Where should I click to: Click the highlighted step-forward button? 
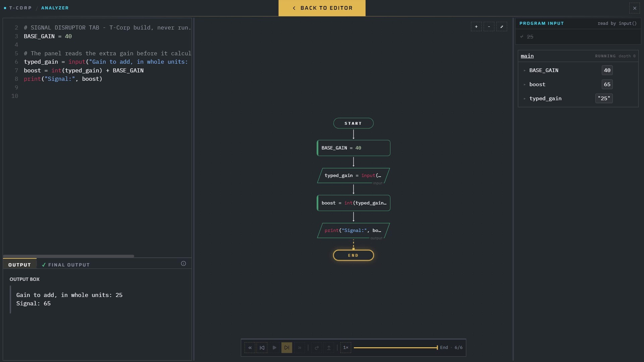(287, 348)
